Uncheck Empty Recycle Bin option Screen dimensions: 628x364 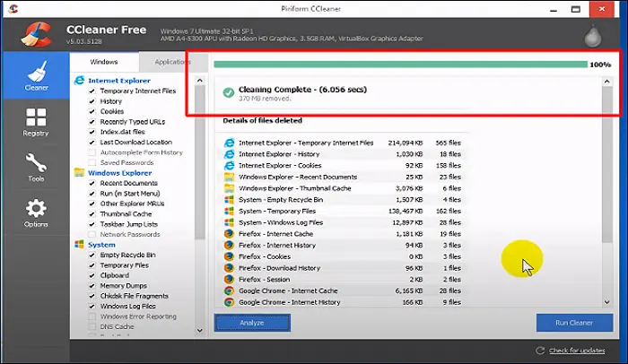coord(92,256)
